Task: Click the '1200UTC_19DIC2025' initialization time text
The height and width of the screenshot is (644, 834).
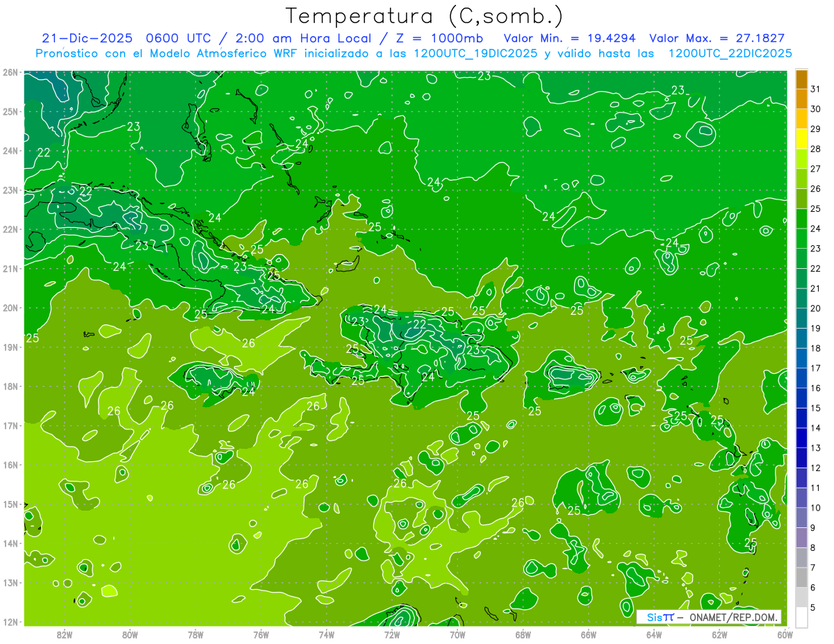Action: 475,53
